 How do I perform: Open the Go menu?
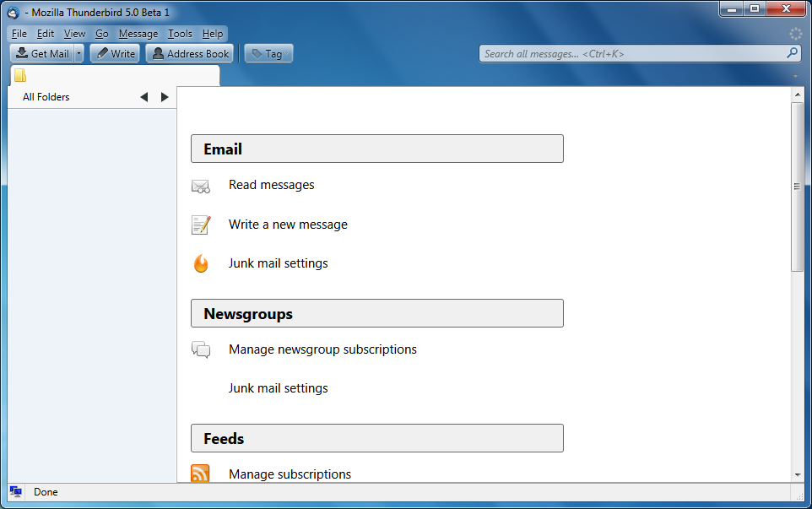coord(102,34)
